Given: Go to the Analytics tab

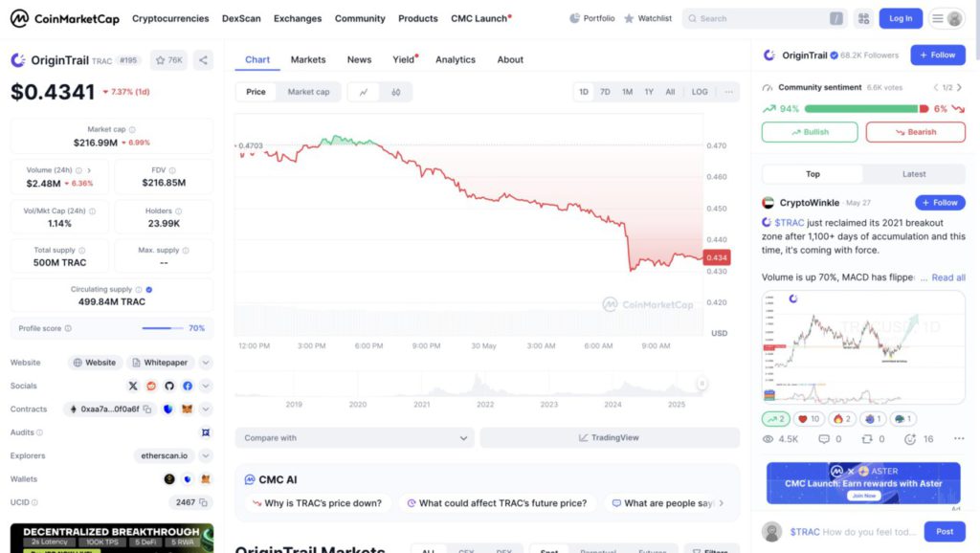Looking at the screenshot, I should [456, 59].
